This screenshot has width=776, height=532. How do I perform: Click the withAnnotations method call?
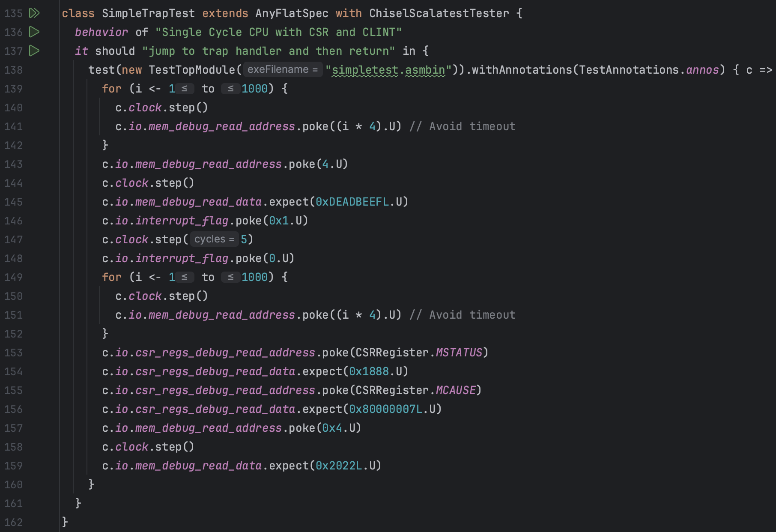[522, 70]
